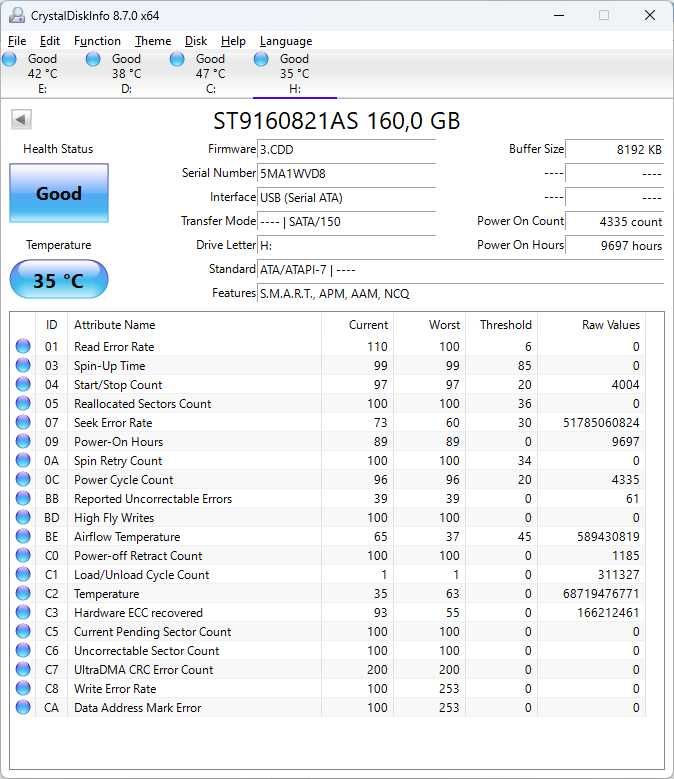This screenshot has width=674, height=779.
Task: Click the Raw Values column header
Action: coord(592,325)
